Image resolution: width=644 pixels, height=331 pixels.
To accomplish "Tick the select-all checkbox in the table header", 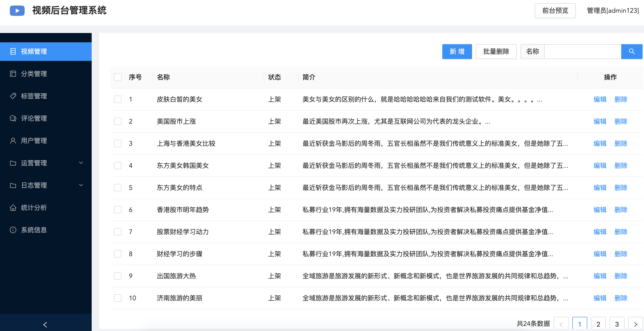I will (x=118, y=77).
